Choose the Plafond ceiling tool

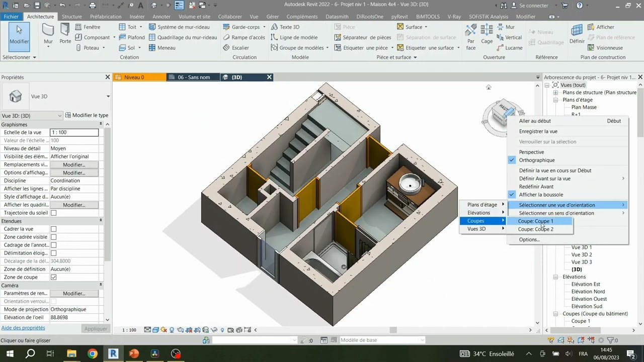pos(132,37)
